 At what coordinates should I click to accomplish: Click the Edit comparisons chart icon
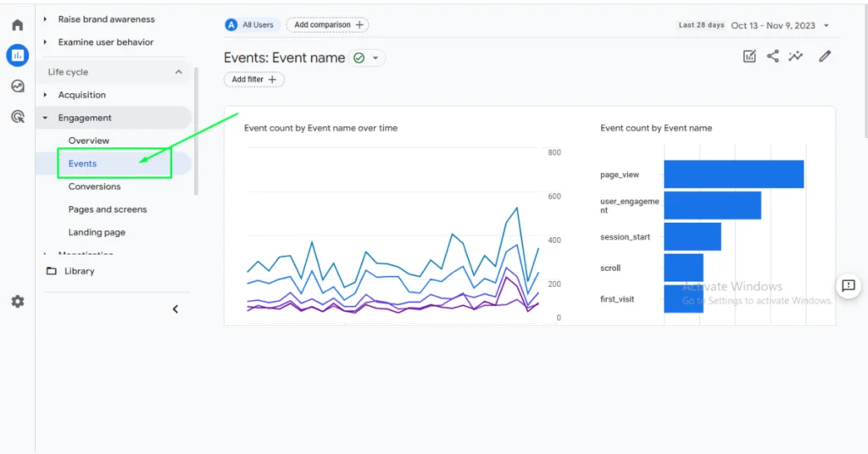click(x=749, y=57)
